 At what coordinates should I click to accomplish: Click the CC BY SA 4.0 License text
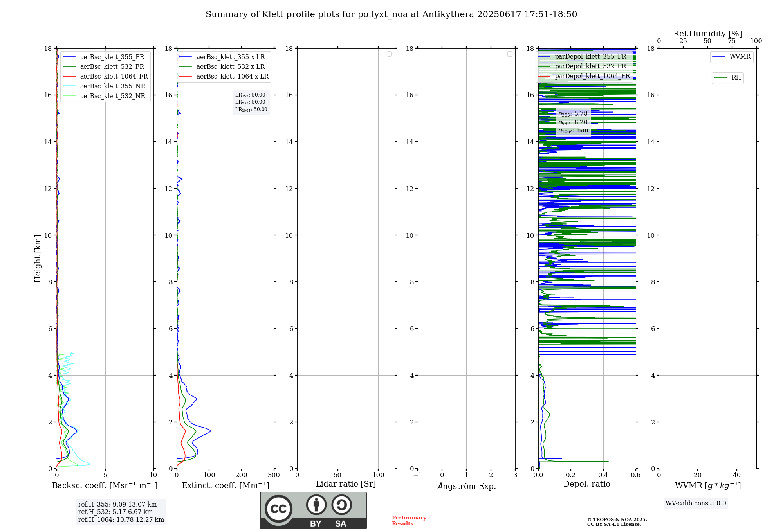pyautogui.click(x=614, y=525)
